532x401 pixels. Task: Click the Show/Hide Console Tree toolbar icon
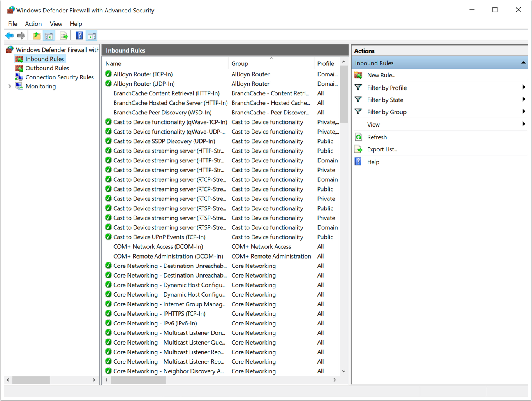(48, 35)
